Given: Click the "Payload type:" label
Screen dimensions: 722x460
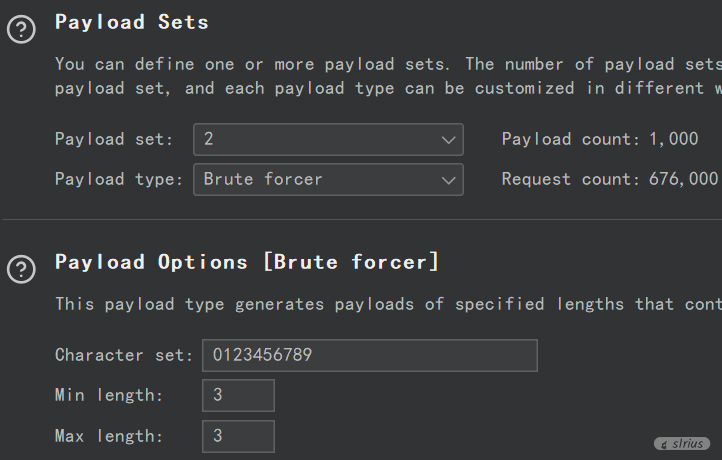Looking at the screenshot, I should pos(118,179).
